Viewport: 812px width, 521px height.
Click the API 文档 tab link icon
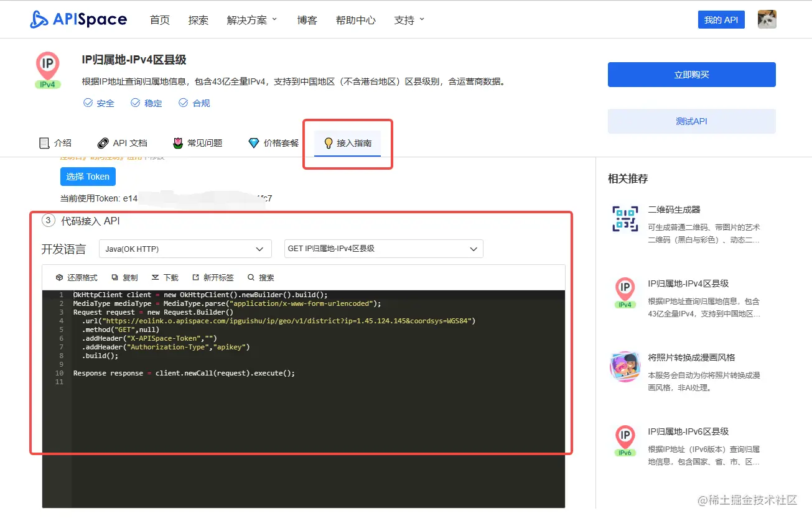pyautogui.click(x=103, y=143)
